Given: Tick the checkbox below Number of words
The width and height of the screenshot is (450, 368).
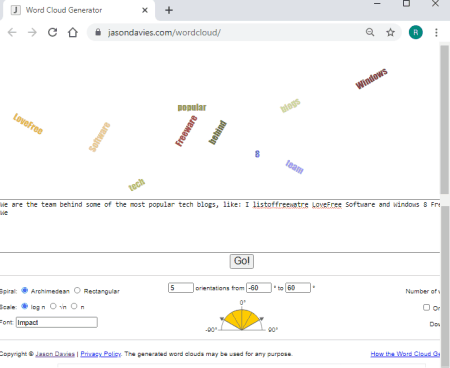Looking at the screenshot, I should click(426, 307).
